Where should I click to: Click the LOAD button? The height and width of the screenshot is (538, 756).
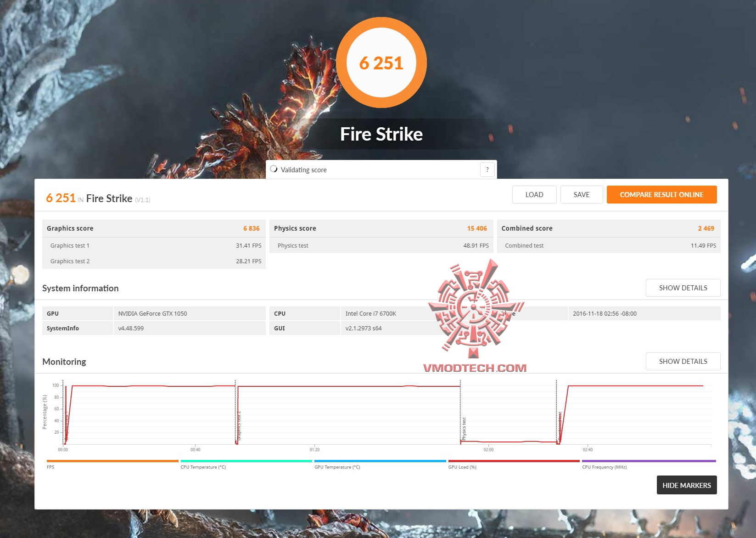[534, 194]
